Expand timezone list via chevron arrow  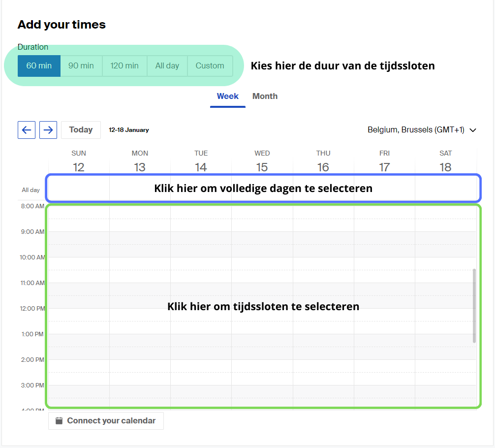tap(472, 130)
